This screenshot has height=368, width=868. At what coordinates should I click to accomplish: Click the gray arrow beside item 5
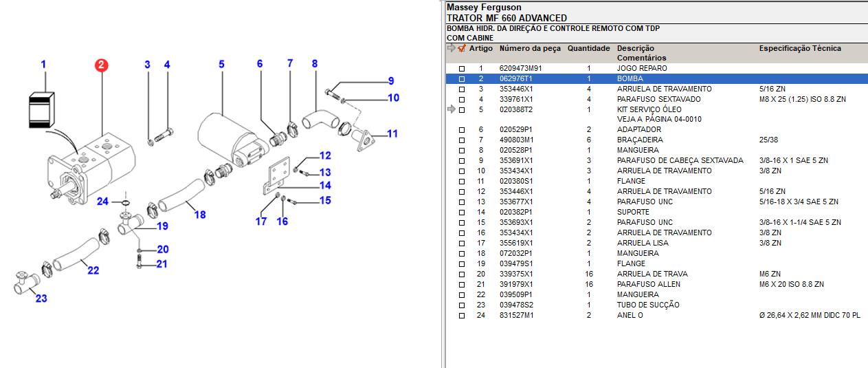point(451,109)
